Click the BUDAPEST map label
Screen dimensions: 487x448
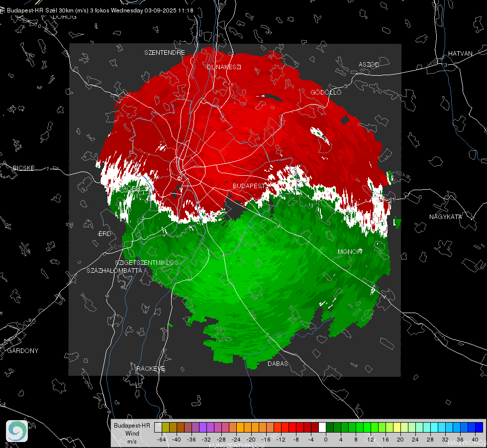point(249,186)
